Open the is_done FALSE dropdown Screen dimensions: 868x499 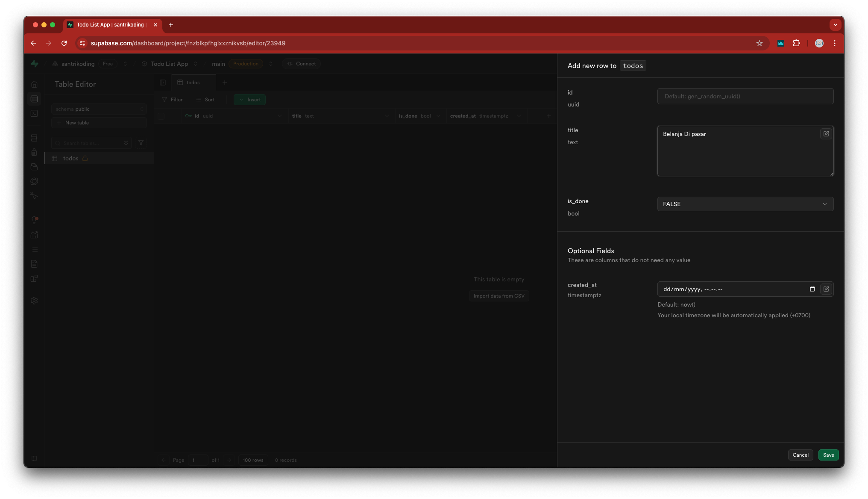click(745, 204)
